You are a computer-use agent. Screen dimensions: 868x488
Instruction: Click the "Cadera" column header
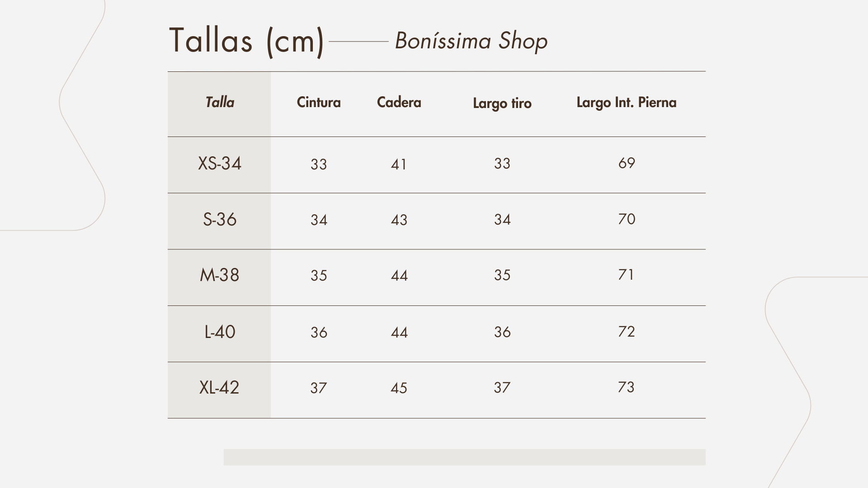pos(399,103)
